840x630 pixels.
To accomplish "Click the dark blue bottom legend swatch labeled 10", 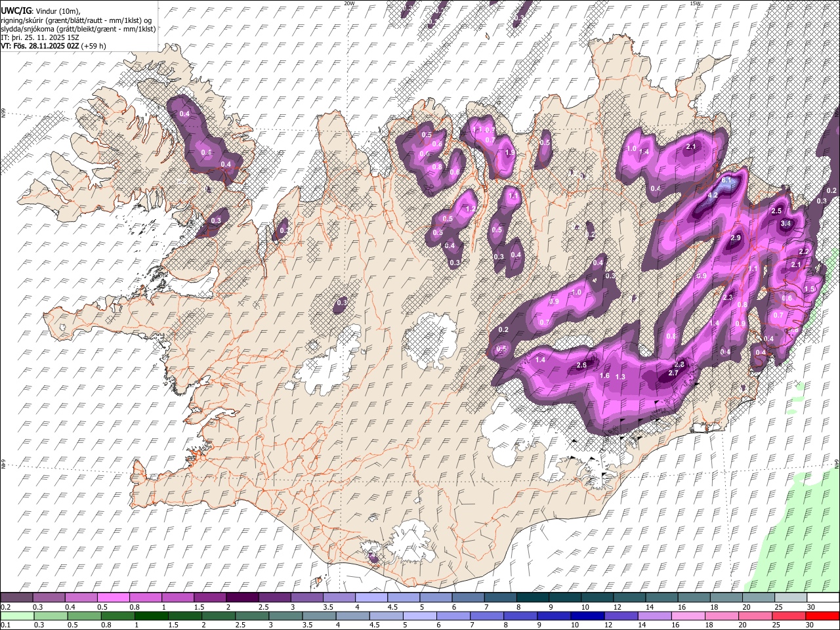I will pyautogui.click(x=587, y=616).
